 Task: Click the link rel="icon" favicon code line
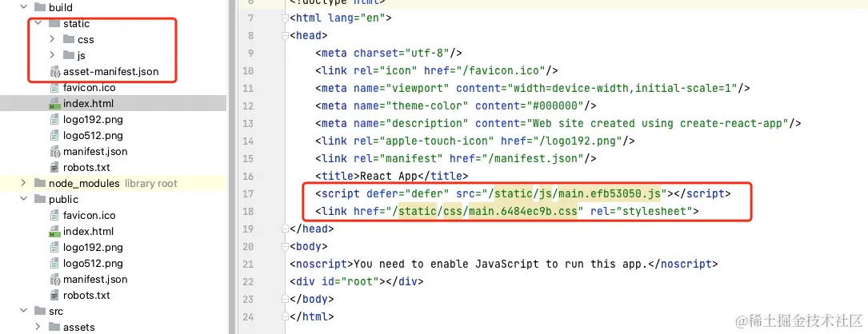(436, 71)
